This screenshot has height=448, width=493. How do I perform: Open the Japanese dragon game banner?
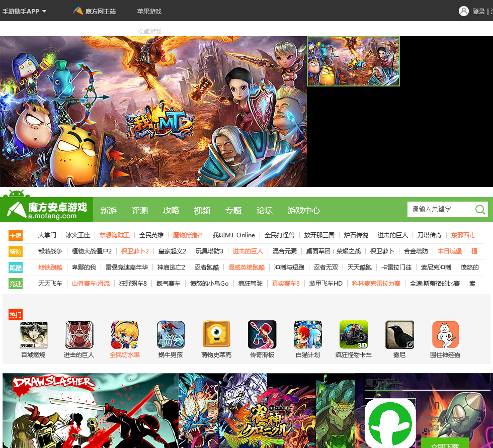tap(267, 411)
